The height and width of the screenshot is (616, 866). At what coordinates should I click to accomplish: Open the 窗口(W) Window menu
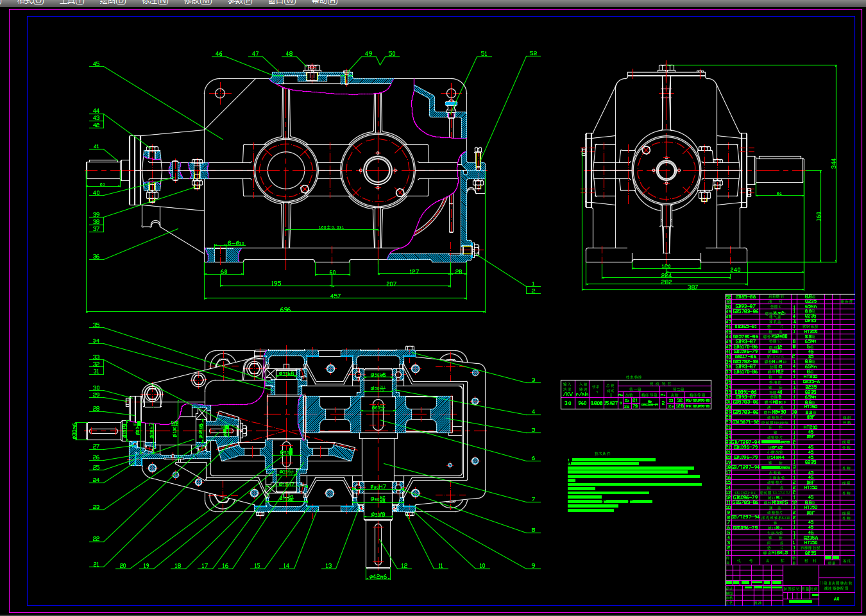[282, 2]
